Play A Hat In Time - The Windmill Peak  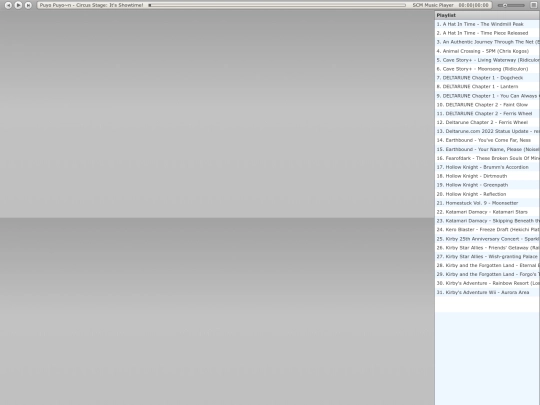487,24
